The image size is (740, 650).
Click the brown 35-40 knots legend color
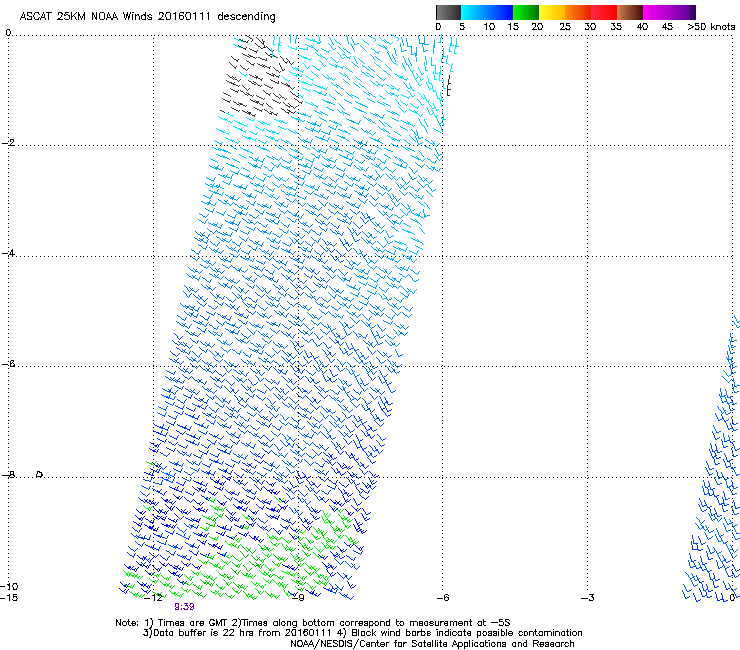pos(630,12)
